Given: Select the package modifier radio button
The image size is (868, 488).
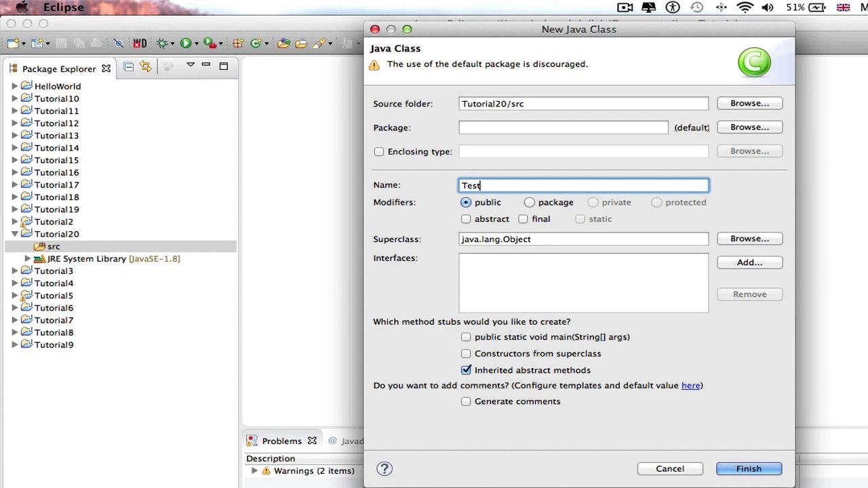Looking at the screenshot, I should point(530,202).
